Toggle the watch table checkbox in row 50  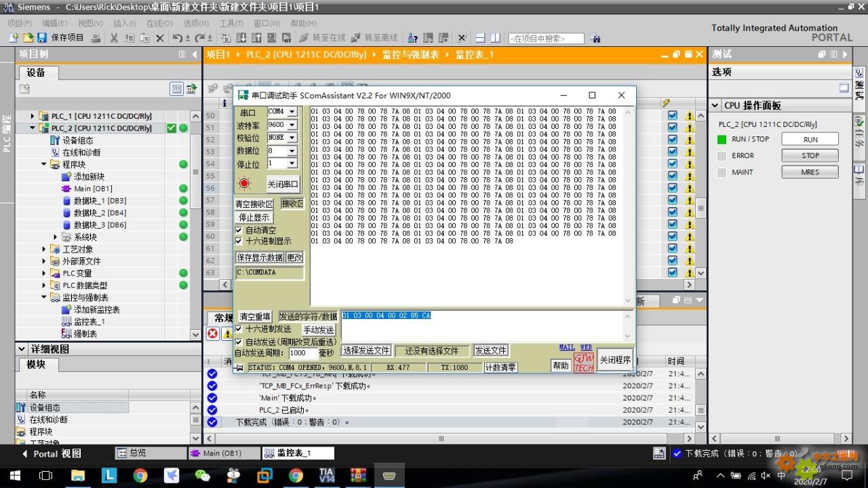673,116
